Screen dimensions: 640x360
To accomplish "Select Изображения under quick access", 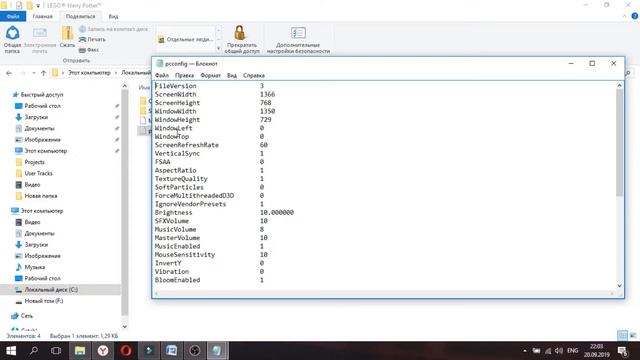I will [x=42, y=140].
